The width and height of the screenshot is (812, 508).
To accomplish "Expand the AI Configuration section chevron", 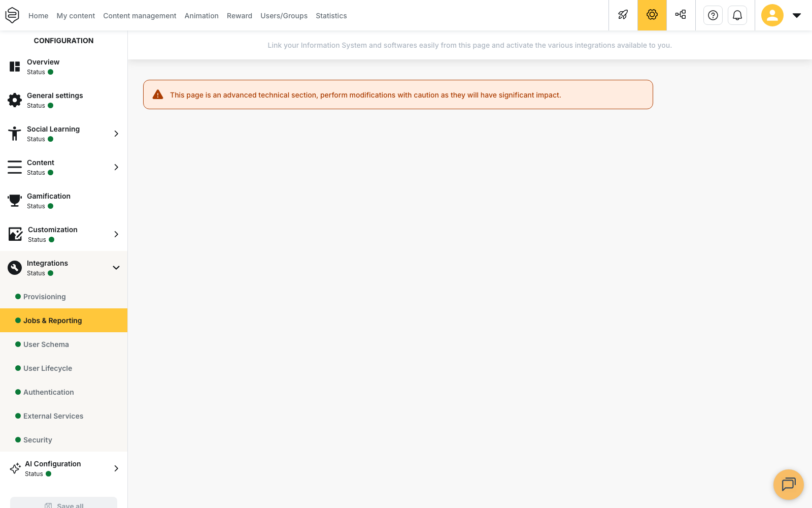I will [116, 468].
